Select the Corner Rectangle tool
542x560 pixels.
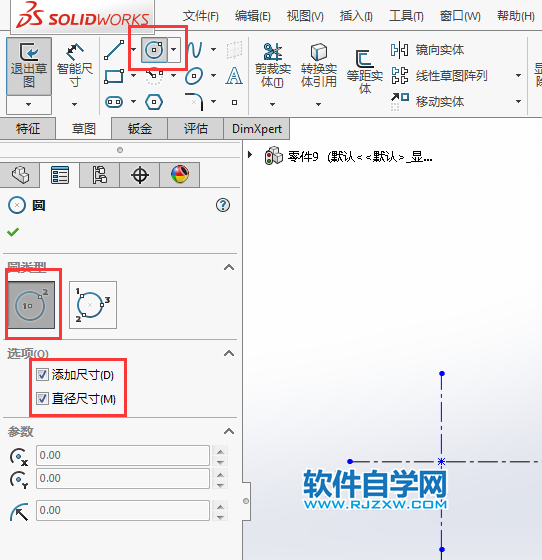click(x=114, y=76)
